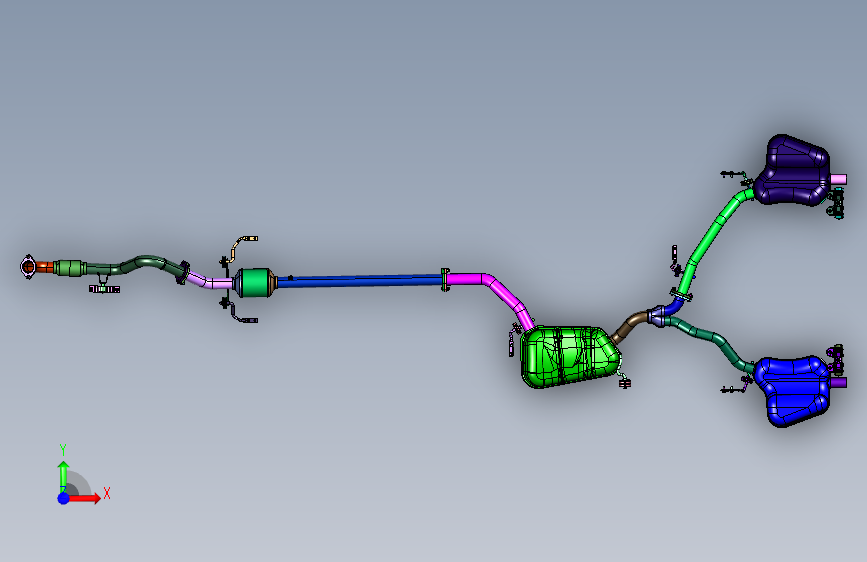The width and height of the screenshot is (867, 562).
Task: Select the green catalytic converter body
Action: 255,283
